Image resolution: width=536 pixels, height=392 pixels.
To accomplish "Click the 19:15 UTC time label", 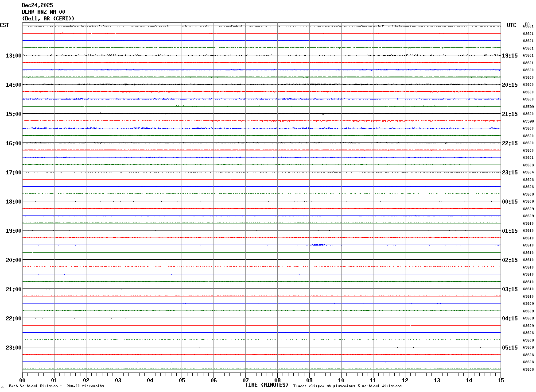I will pos(509,56).
